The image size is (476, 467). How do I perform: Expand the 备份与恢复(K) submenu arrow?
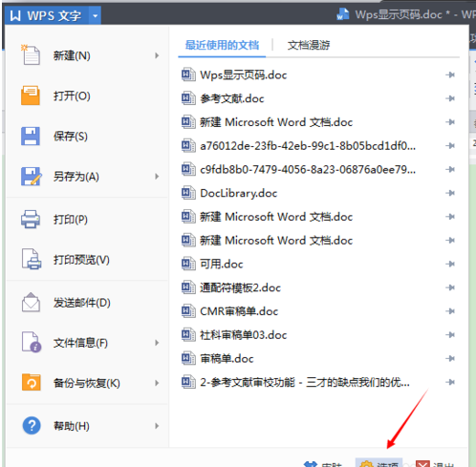click(x=157, y=383)
